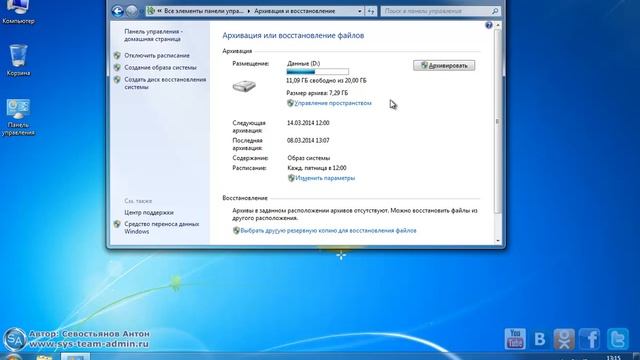Select 'Компьютер' desktop icon
The height and width of the screenshot is (360, 640).
pos(18,12)
